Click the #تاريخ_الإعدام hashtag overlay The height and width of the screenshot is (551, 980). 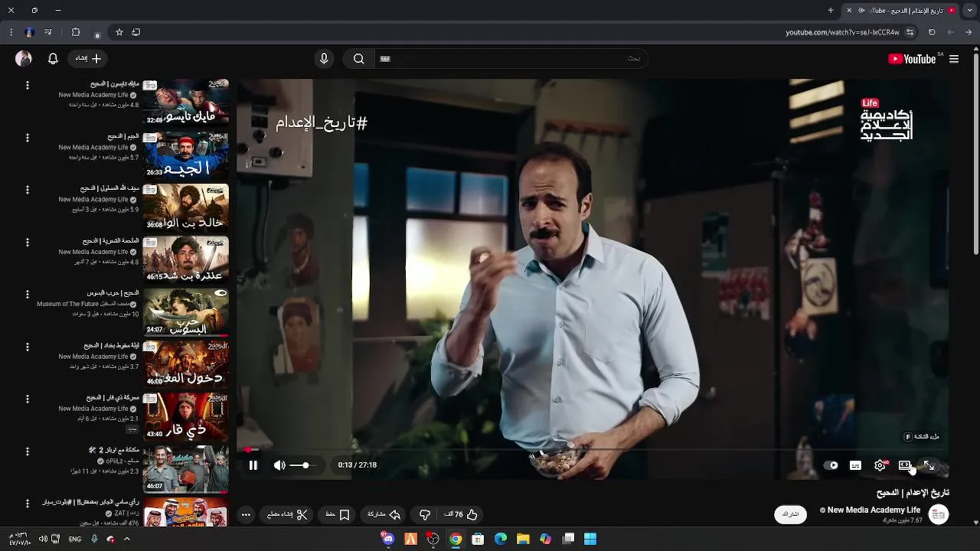[322, 122]
